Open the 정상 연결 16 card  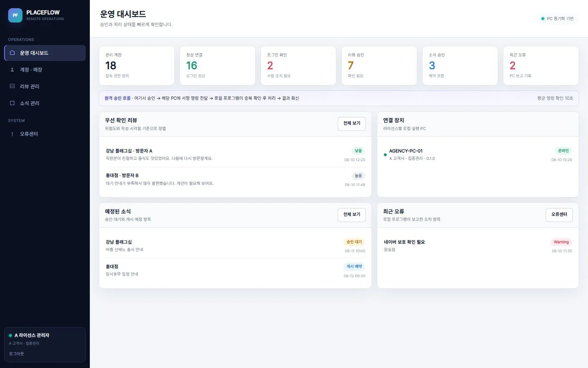218,65
